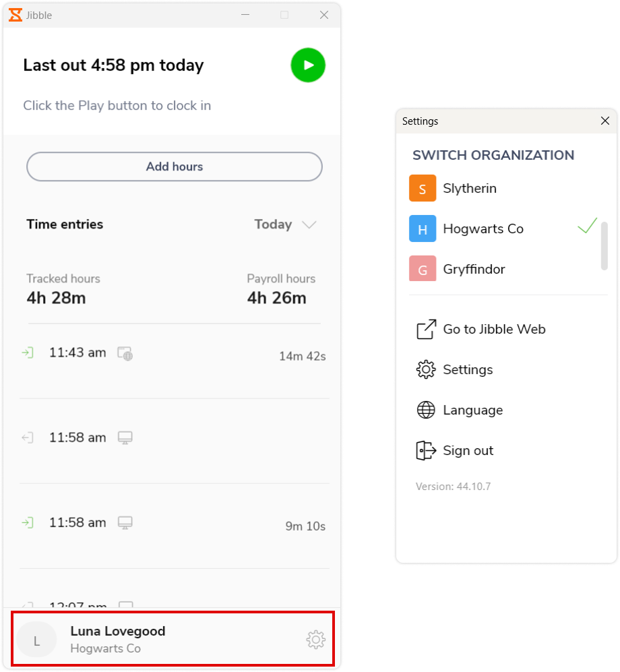620x672 pixels.
Task: Click the blue Hogwarts Co organization icon
Action: click(423, 229)
